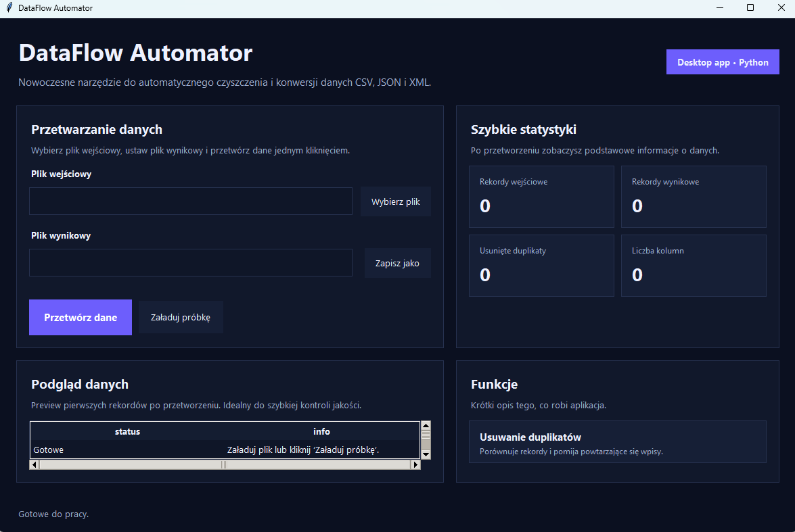Click the Usunięte duplikaty statistic card

[541, 266]
